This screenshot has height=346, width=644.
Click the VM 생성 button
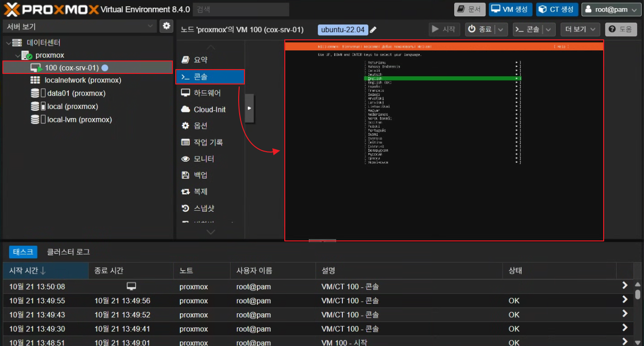510,9
